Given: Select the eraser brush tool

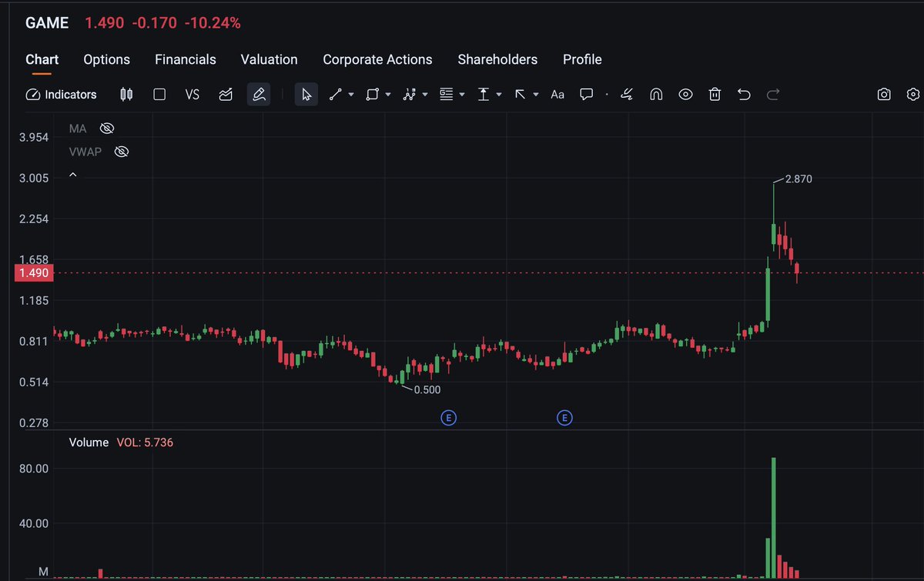Looking at the screenshot, I should (627, 95).
